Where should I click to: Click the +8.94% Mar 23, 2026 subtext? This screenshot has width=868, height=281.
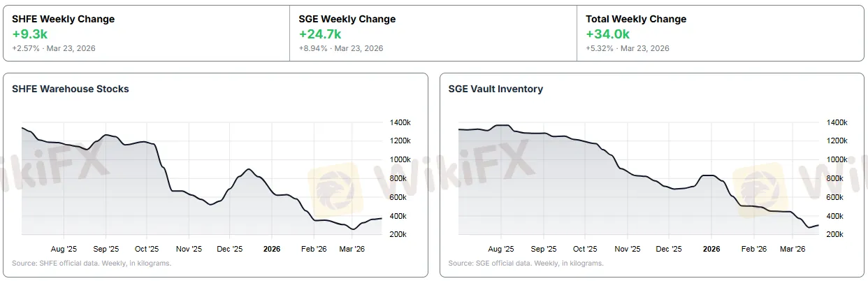tap(340, 48)
